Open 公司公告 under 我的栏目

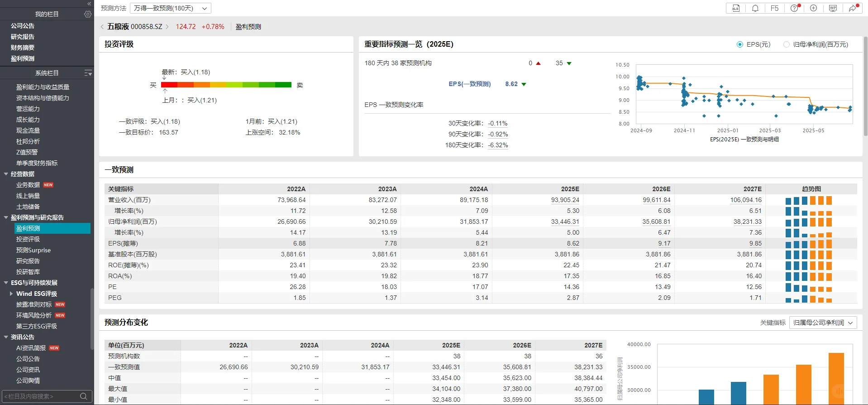point(23,26)
